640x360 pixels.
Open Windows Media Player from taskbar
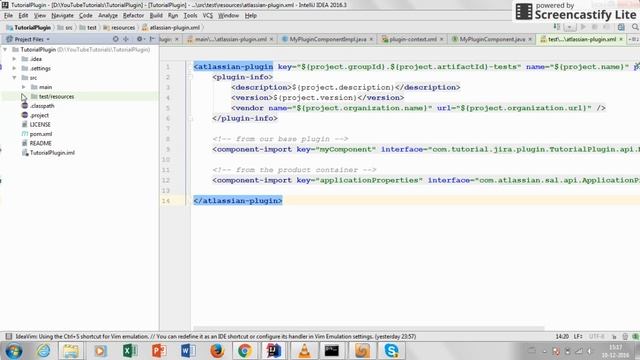pyautogui.click(x=100, y=351)
